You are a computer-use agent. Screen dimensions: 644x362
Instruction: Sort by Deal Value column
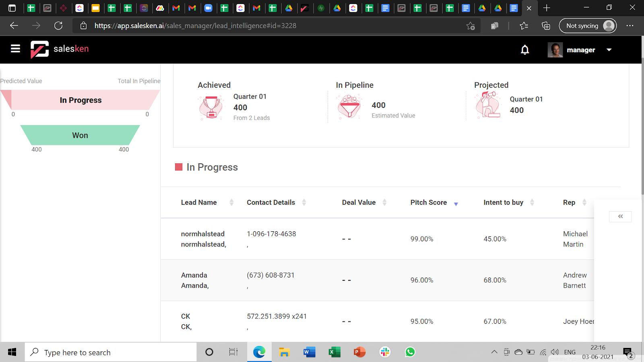click(384, 202)
